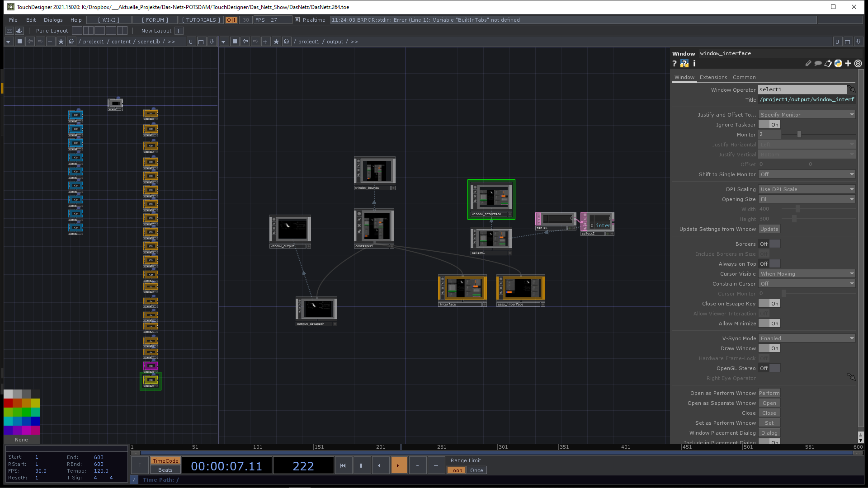The width and height of the screenshot is (868, 488).
Task: Click the operator info 'i' icon
Action: (694, 64)
